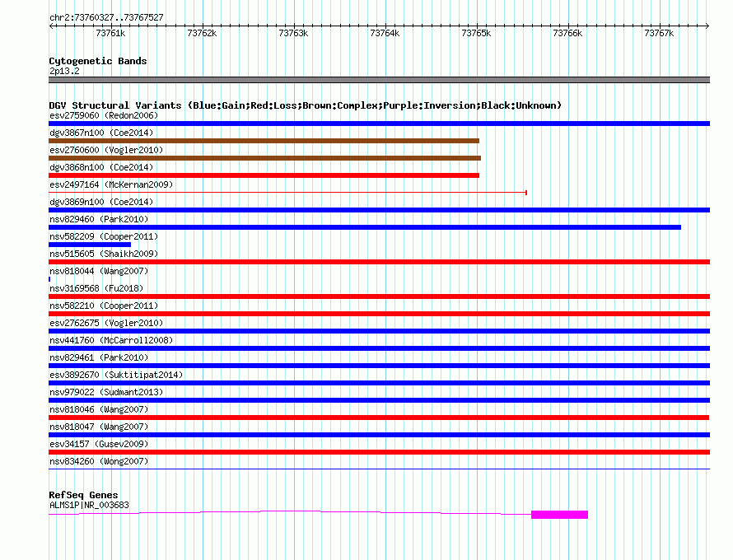Click the 73767k ruler tick label
Screen dimensions: 733x560
(659, 33)
